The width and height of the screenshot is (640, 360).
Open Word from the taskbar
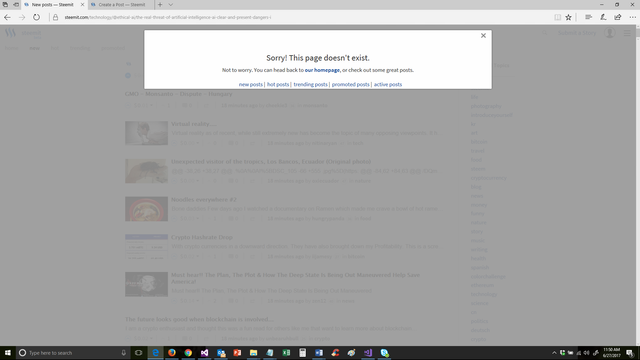coord(319,353)
